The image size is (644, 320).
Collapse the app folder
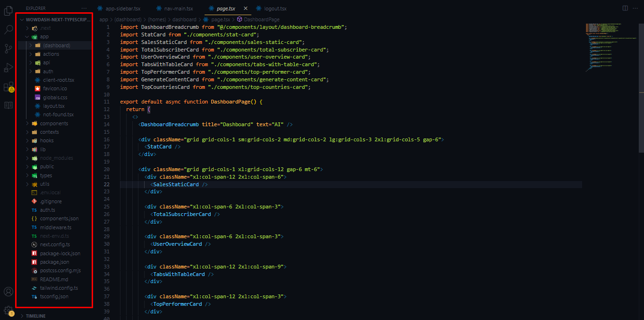click(27, 36)
